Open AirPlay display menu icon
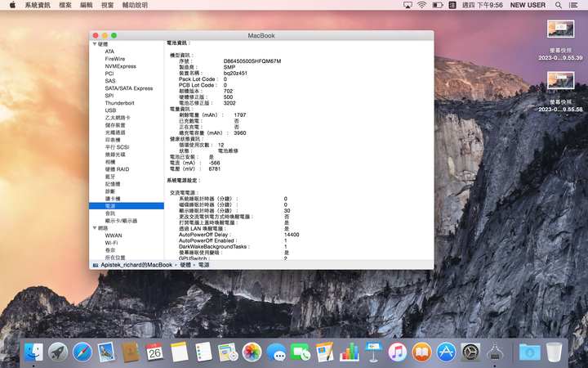Image resolution: width=588 pixels, height=368 pixels. [408, 5]
